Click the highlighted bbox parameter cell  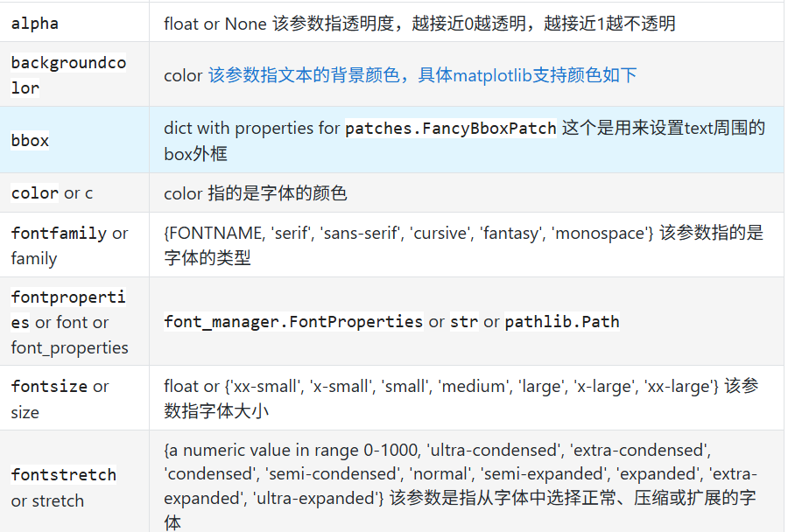74,140
